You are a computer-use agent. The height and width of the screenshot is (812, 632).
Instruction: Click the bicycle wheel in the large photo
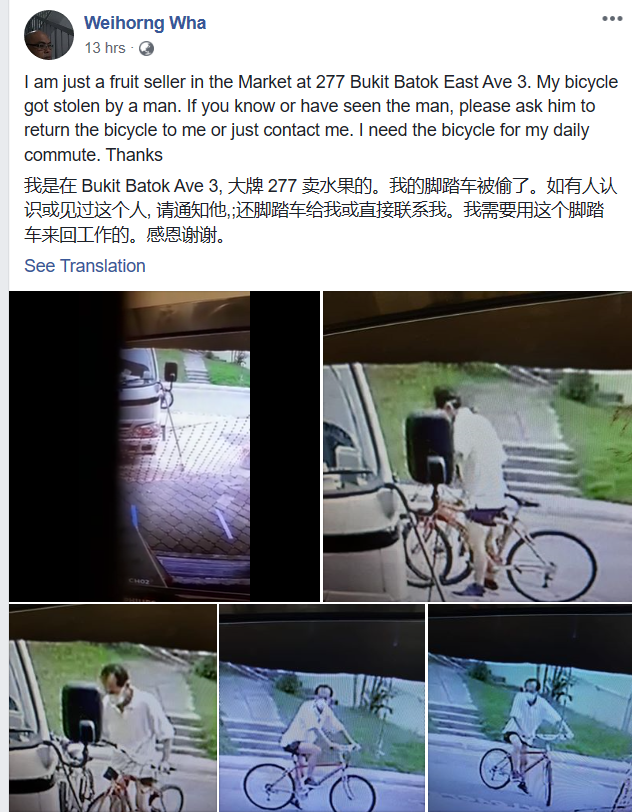pos(551,566)
